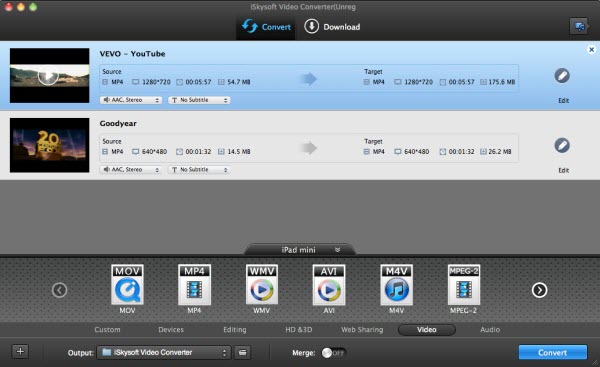Open the media browser icon at top right

[x=579, y=26]
